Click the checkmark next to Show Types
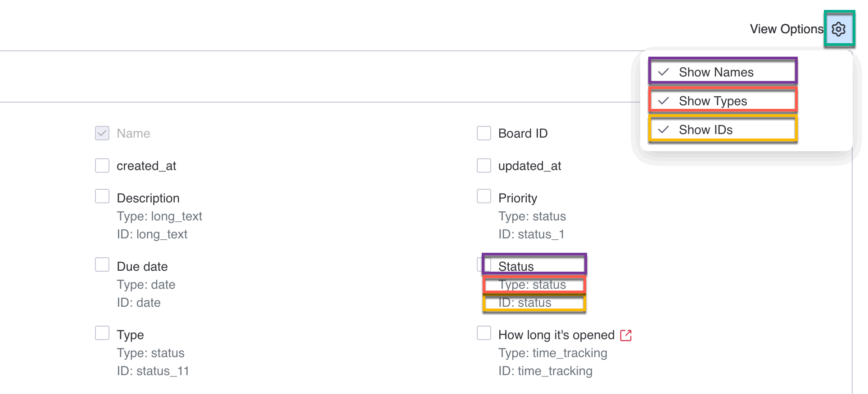 [663, 101]
